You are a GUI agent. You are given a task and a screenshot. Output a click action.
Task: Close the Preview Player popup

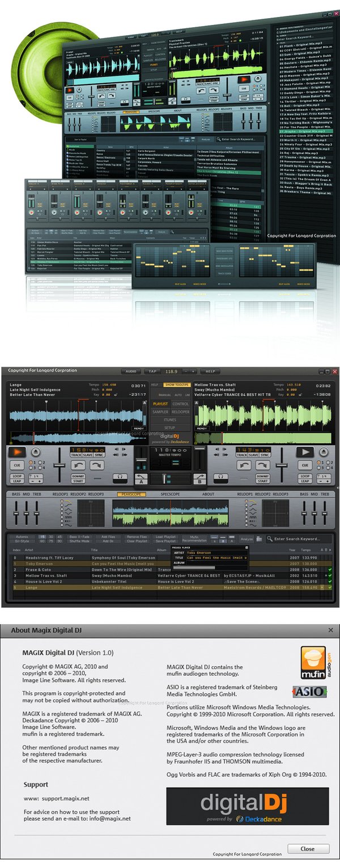pos(247,547)
